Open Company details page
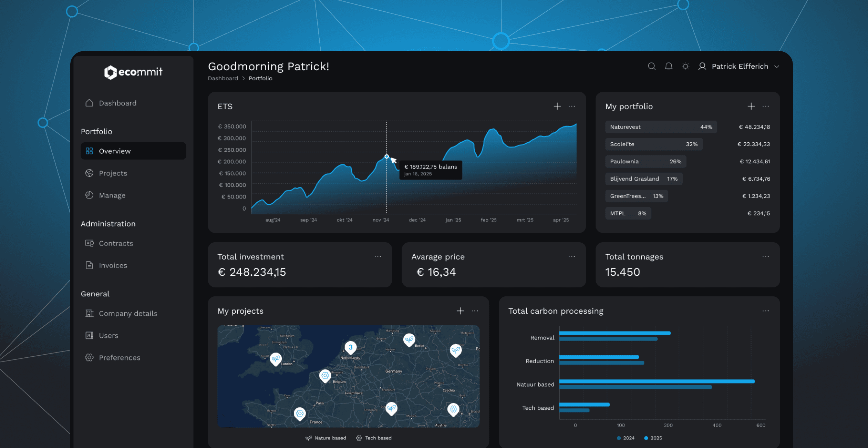This screenshot has width=868, height=448. point(128,314)
